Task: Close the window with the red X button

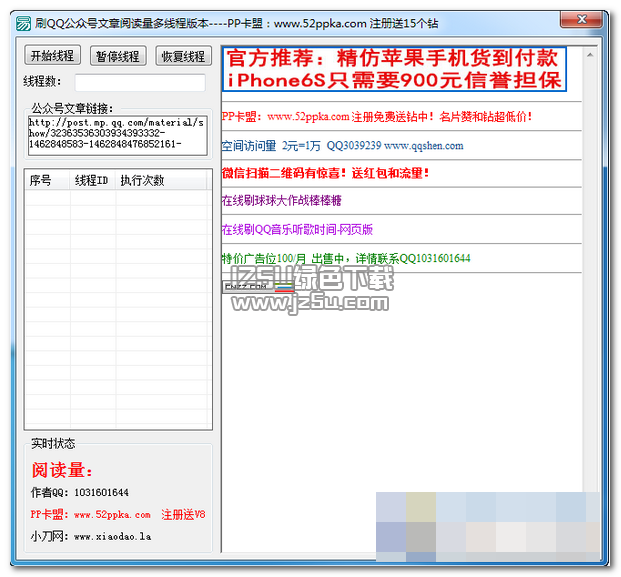Action: [x=582, y=19]
